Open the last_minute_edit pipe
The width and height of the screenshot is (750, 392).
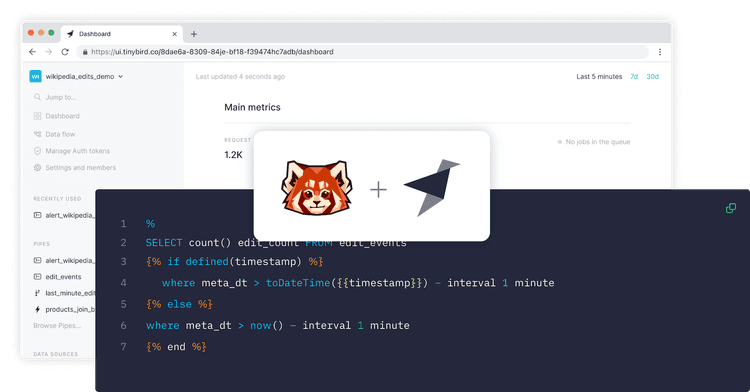point(70,293)
